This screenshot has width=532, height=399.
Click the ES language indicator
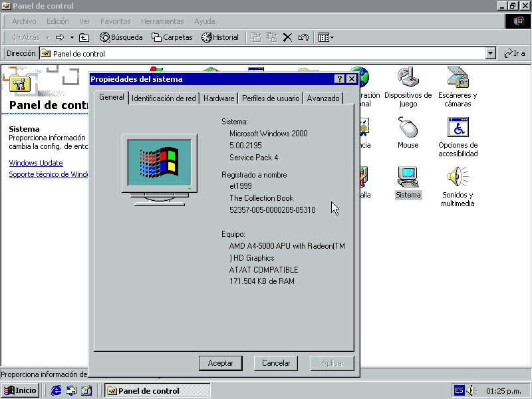pyautogui.click(x=459, y=390)
